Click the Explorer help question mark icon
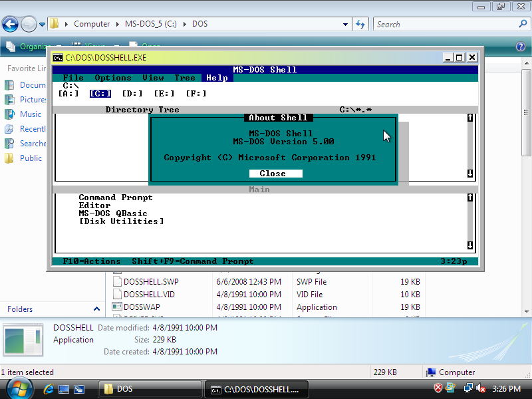The image size is (532, 399). click(521, 47)
